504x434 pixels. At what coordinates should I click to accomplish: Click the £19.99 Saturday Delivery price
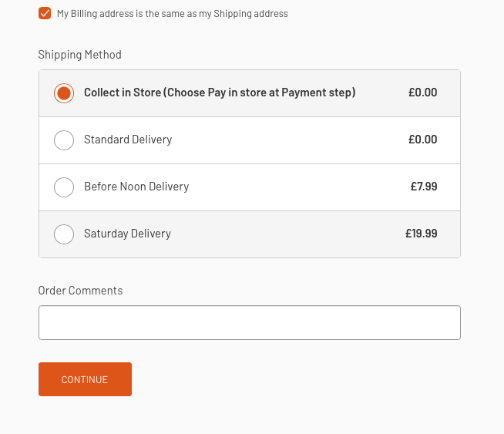pos(421,234)
